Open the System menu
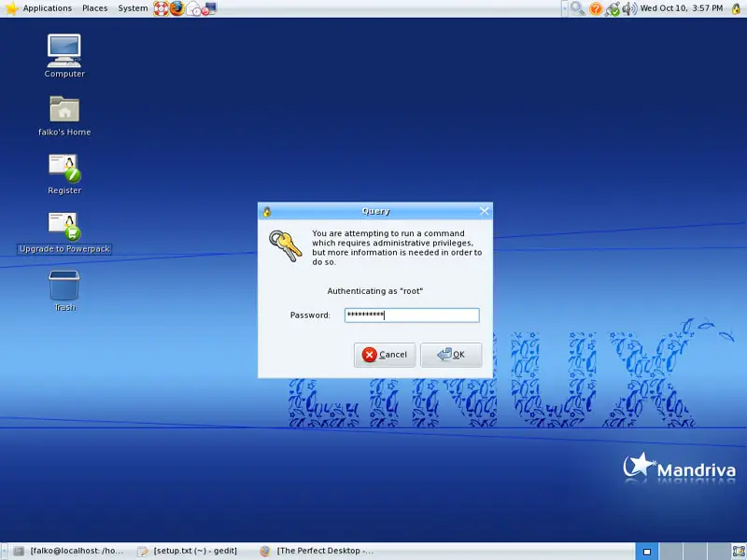 [x=133, y=8]
